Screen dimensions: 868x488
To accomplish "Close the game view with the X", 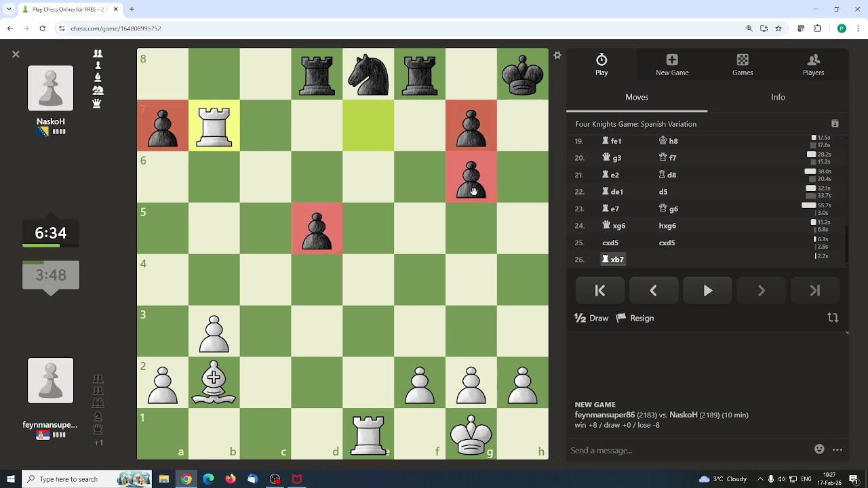I will pyautogui.click(x=16, y=54).
